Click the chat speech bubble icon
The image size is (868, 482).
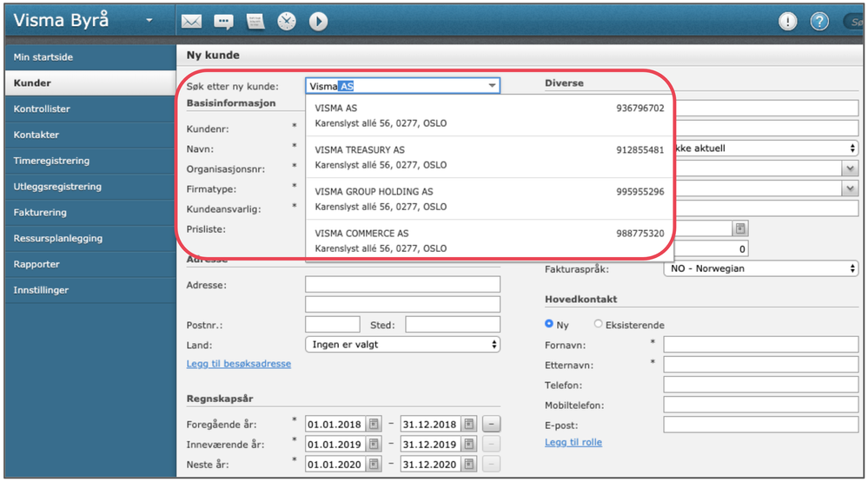[x=223, y=22]
